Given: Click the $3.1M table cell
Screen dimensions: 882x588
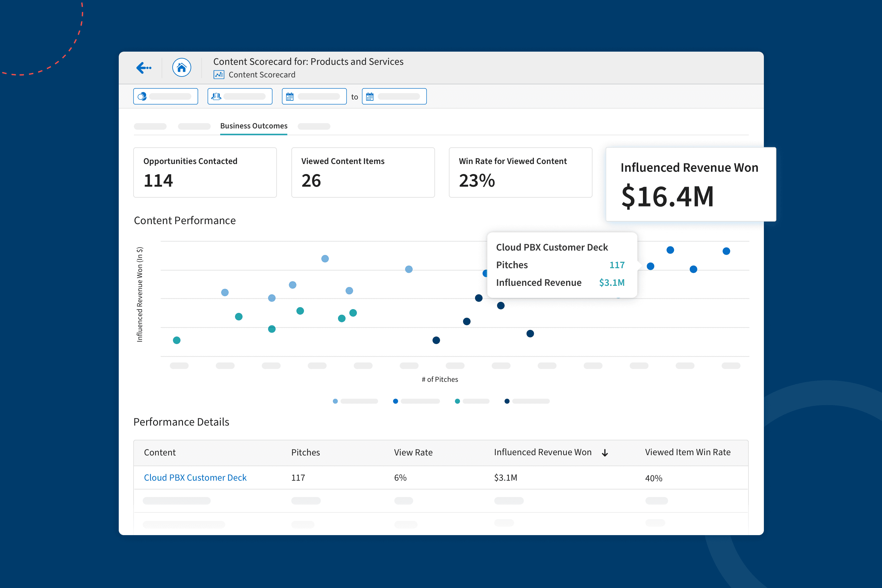Looking at the screenshot, I should [x=505, y=478].
